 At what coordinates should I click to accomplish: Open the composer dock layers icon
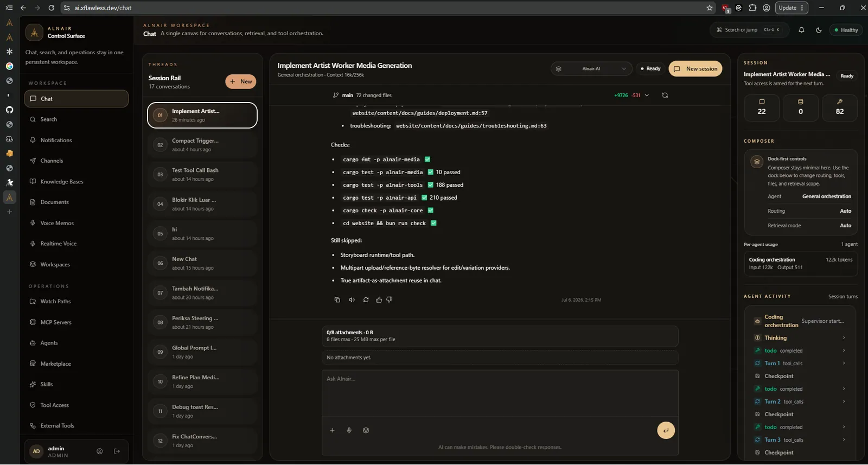pos(366,430)
